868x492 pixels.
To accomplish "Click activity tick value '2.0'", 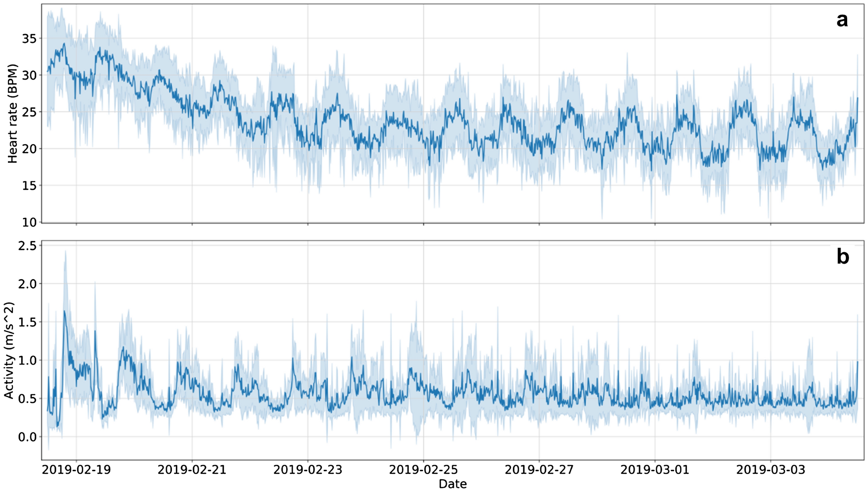I will pos(27,284).
